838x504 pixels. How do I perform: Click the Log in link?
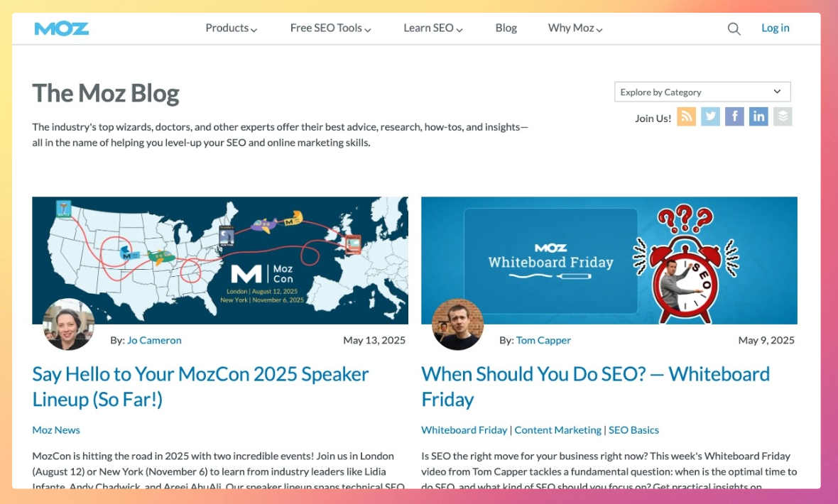[x=775, y=28]
